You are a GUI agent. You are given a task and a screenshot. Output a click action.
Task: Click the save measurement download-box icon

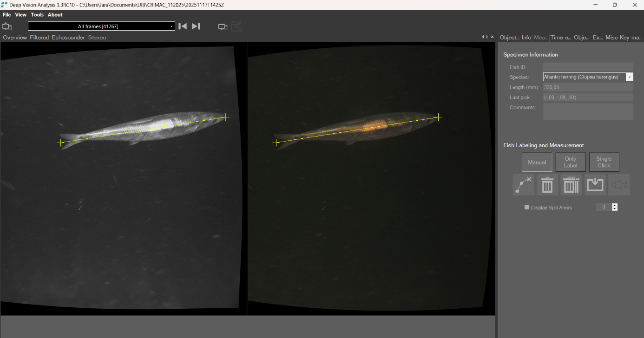pos(595,185)
